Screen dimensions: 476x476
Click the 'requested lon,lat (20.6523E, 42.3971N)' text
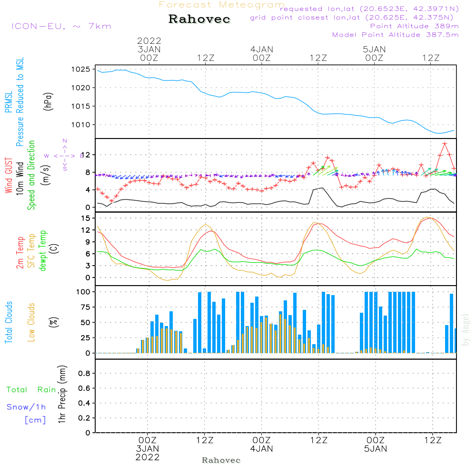(x=369, y=9)
